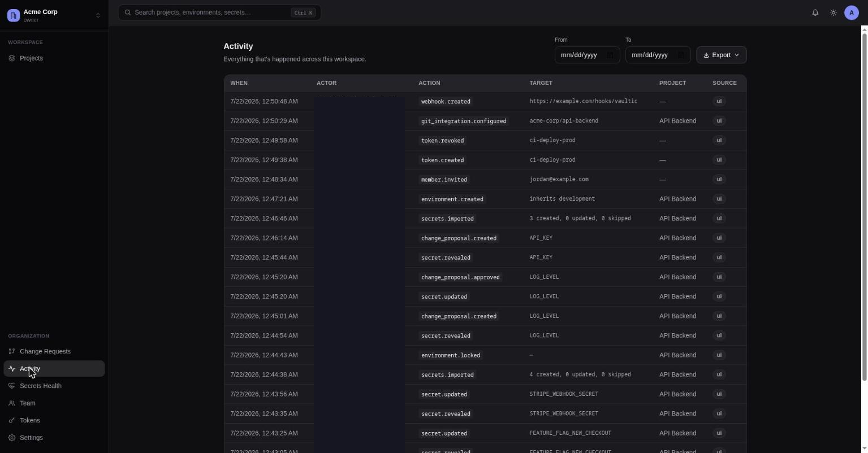The image size is (868, 453).
Task: Open the Export dropdown menu
Action: point(722,55)
